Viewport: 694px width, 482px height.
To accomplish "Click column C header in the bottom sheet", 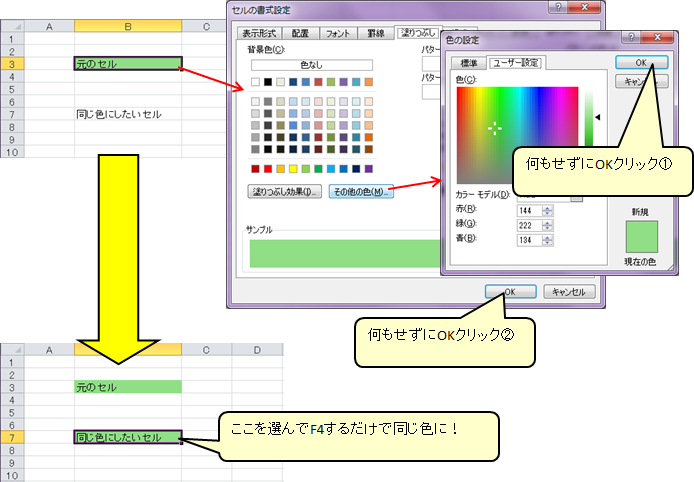I will pos(206,350).
